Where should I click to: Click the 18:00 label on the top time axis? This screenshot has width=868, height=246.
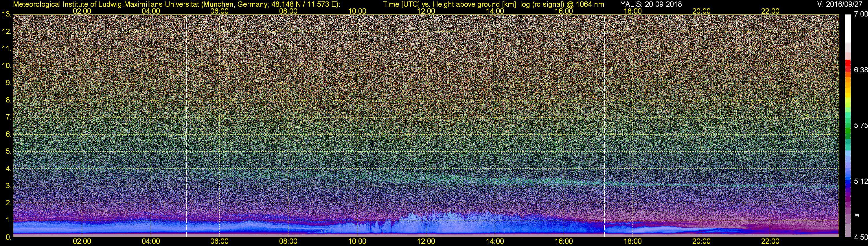coord(632,11)
